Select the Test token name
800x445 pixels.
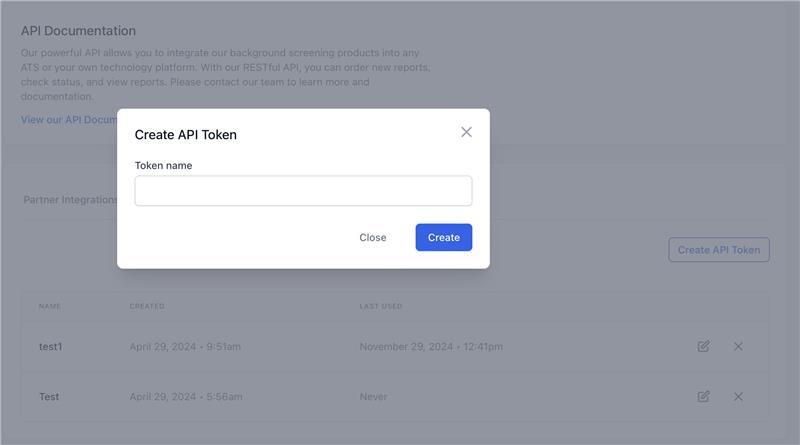(49, 397)
